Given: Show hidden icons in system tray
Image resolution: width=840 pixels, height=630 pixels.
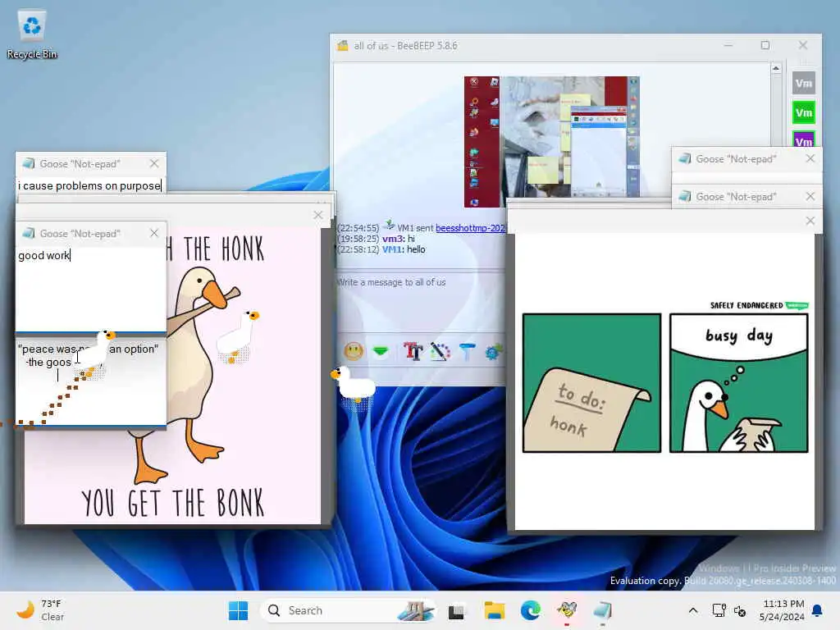Looking at the screenshot, I should coord(692,610).
